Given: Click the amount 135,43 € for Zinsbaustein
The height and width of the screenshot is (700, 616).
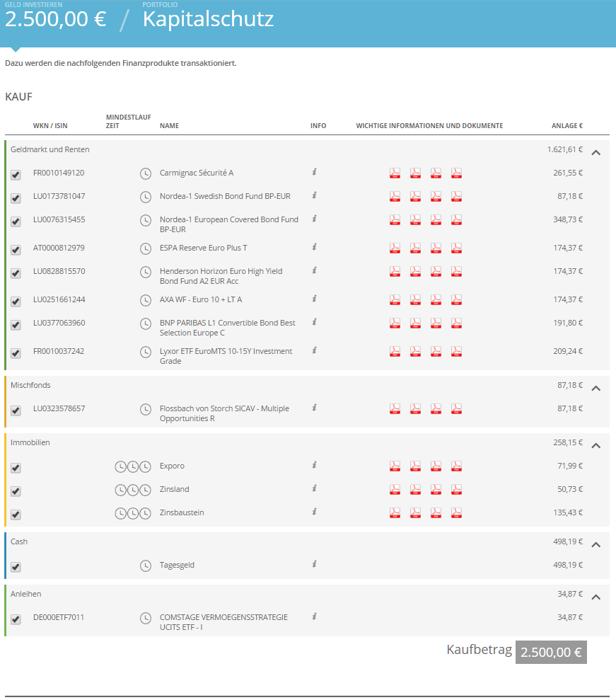Looking at the screenshot, I should pos(568,512).
